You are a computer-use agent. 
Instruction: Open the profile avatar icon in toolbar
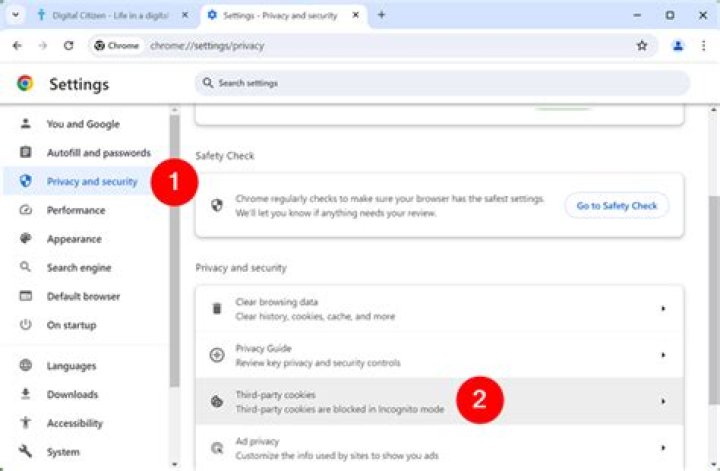coord(678,45)
